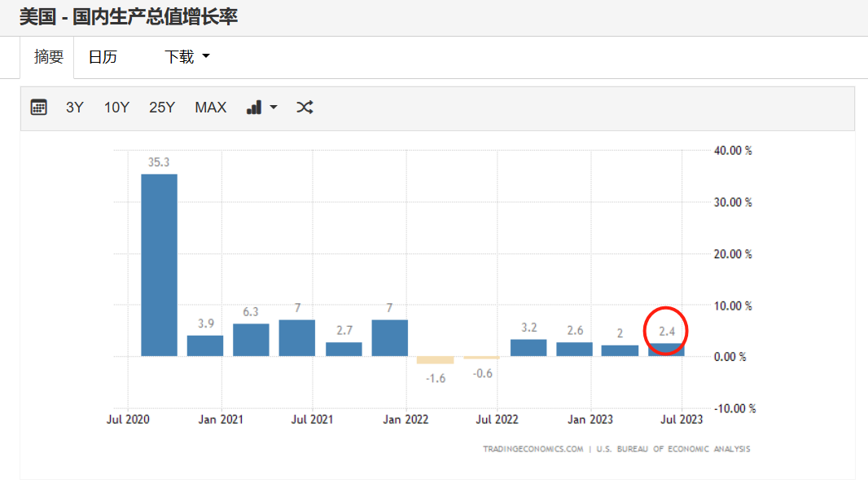The image size is (868, 497).
Task: Click the bar labeled 2.7
Action: pos(344,349)
